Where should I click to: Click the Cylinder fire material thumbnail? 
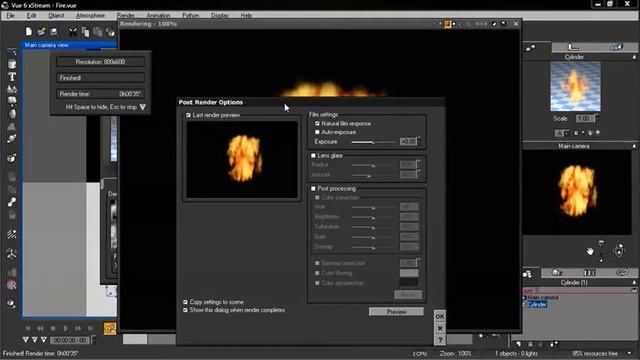tap(575, 86)
